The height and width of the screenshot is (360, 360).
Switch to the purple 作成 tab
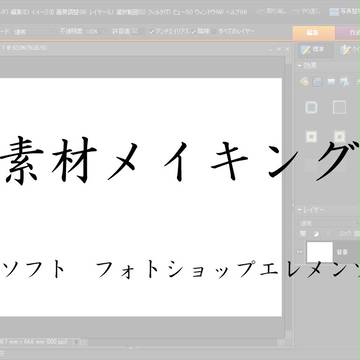[348, 33]
